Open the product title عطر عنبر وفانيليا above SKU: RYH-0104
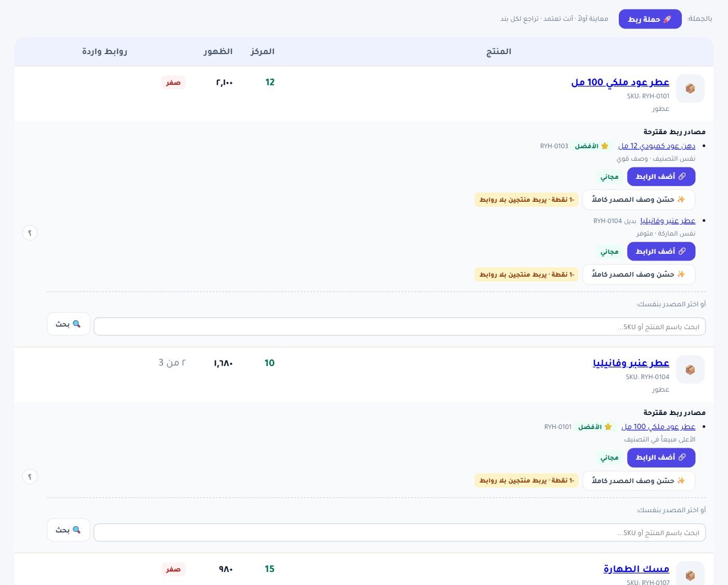Screen dimensions: 728x585 pyautogui.click(x=631, y=363)
